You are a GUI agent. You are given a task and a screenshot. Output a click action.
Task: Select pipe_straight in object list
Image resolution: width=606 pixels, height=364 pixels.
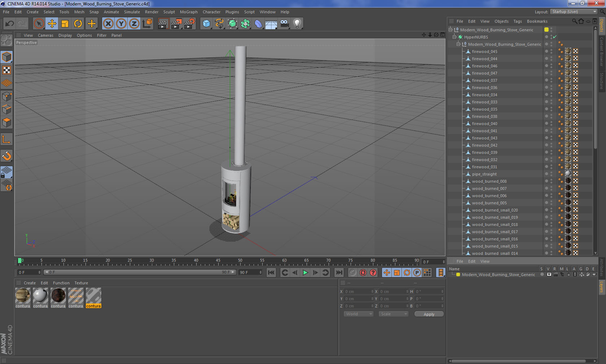484,174
